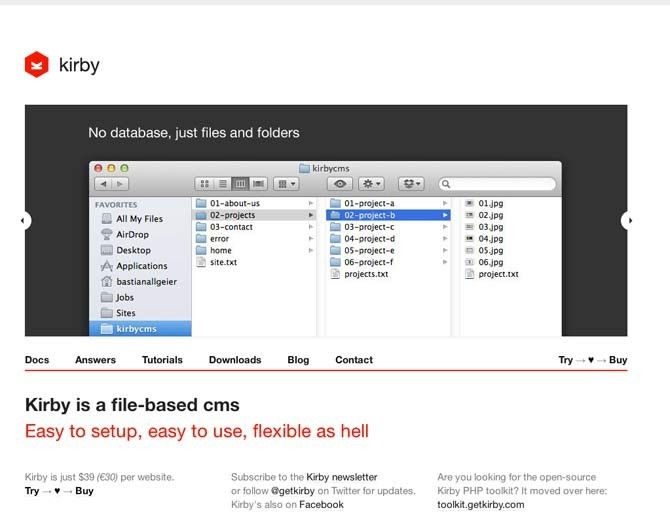Viewport: 670px width, 521px height.
Task: Open Applications in Finder sidebar
Action: [134, 266]
